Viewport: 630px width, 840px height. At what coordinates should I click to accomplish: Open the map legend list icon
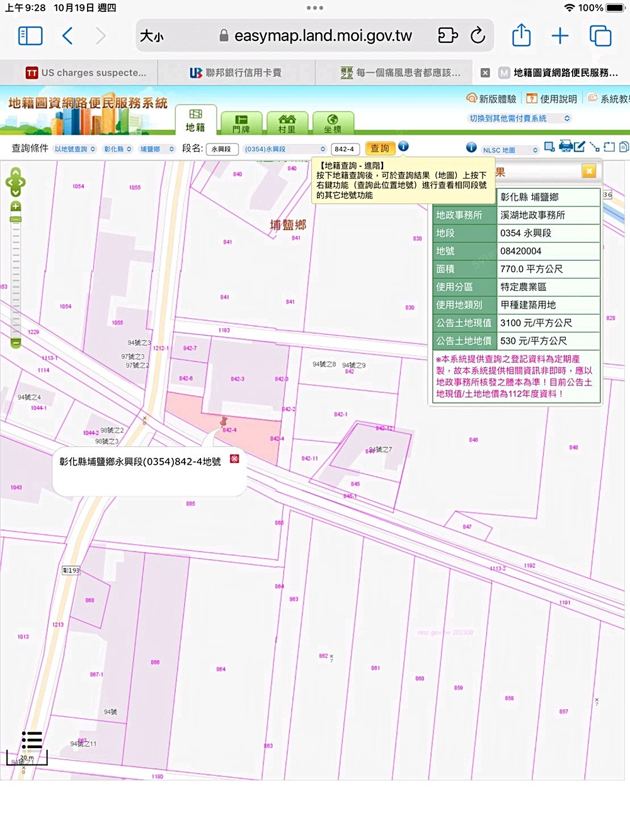(31, 740)
